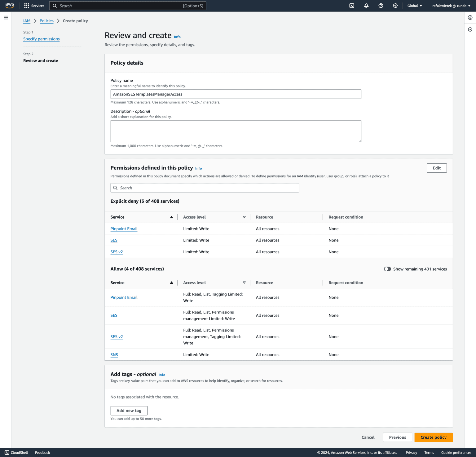
Task: Open the Global region selector
Action: pos(414,6)
